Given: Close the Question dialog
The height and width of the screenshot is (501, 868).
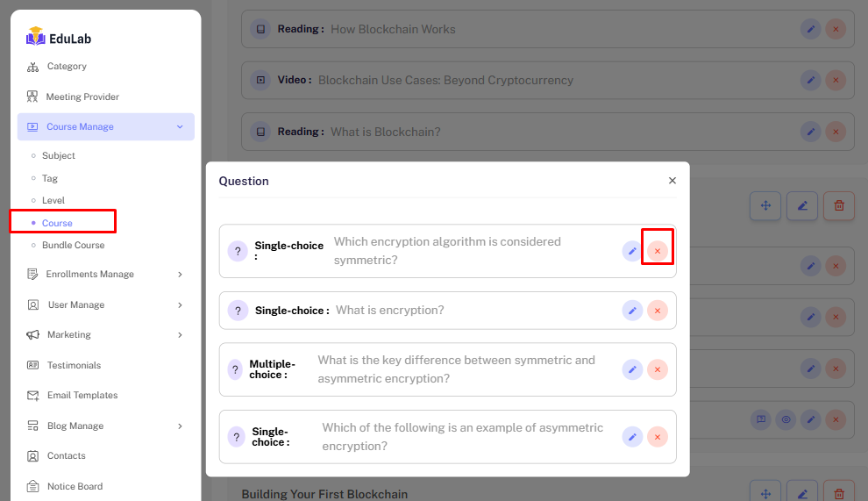Looking at the screenshot, I should coord(672,181).
